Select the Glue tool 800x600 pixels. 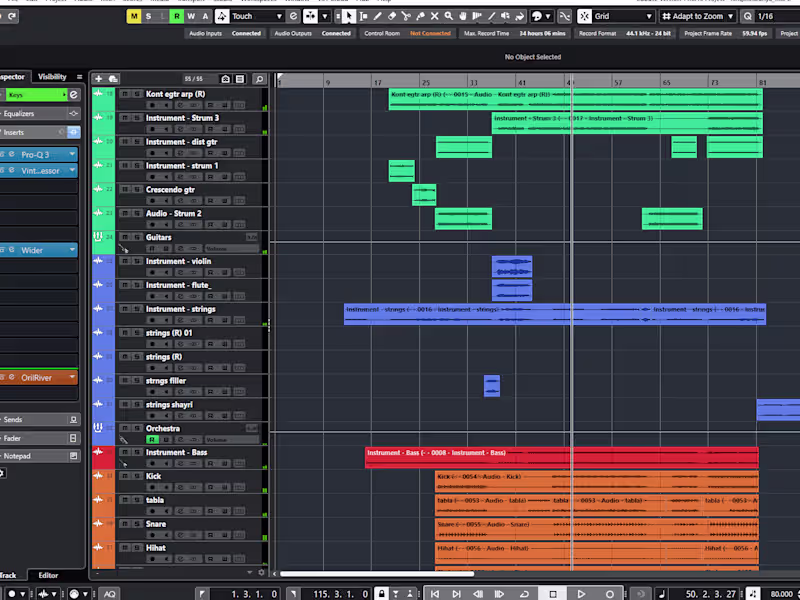pyautogui.click(x=420, y=16)
